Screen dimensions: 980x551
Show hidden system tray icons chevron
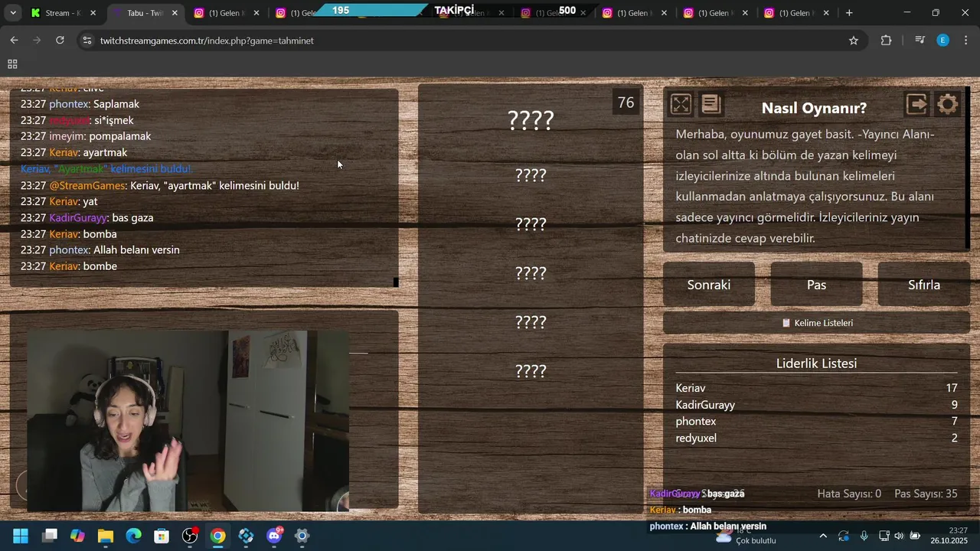pos(823,536)
